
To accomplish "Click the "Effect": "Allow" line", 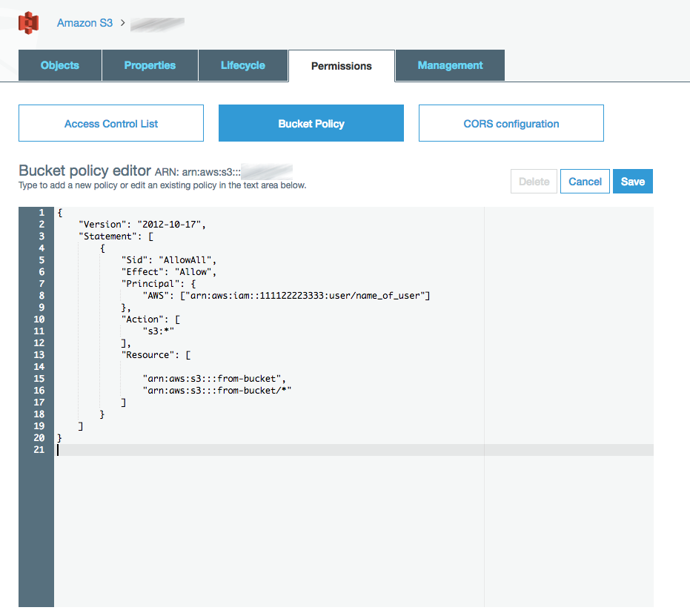I will click(x=168, y=272).
